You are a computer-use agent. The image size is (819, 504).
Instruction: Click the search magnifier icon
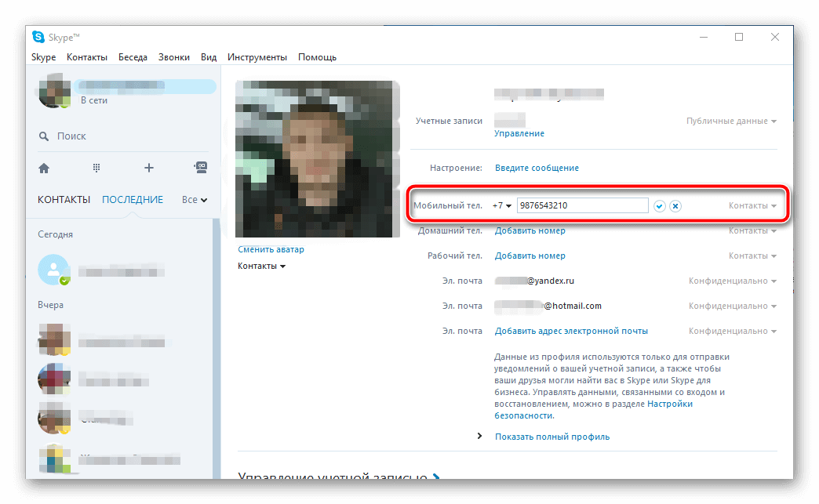(x=44, y=136)
